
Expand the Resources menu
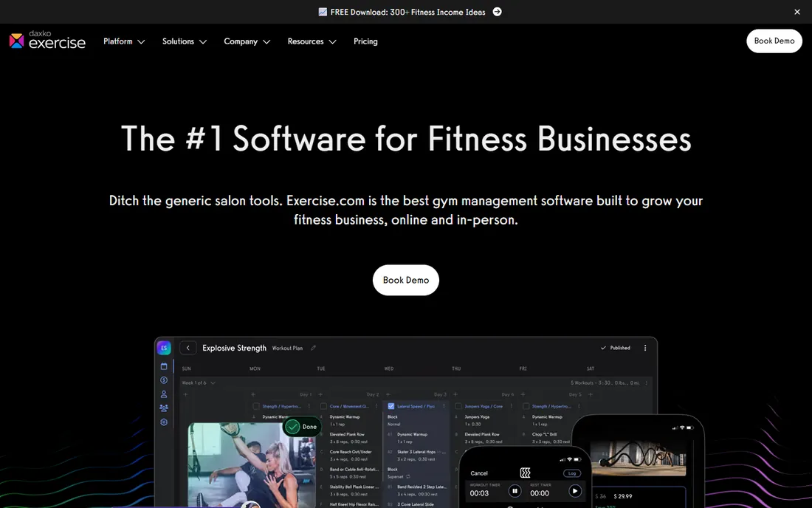(312, 41)
